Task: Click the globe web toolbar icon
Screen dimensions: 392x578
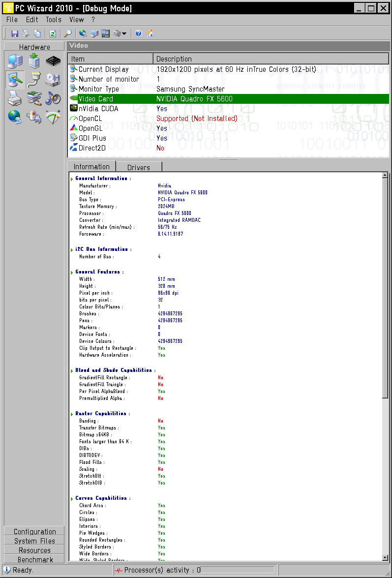Action: (x=83, y=33)
